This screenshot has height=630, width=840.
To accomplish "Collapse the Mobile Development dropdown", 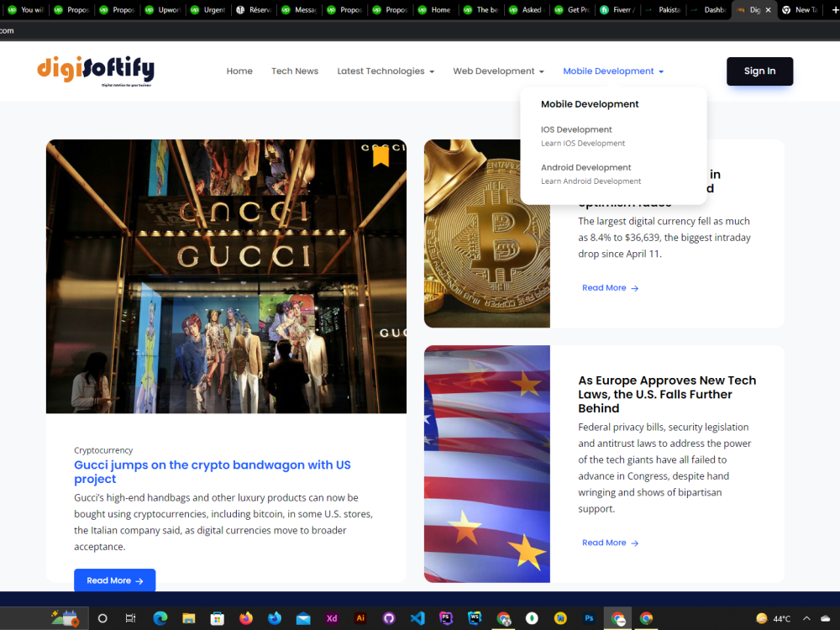I will 613,71.
